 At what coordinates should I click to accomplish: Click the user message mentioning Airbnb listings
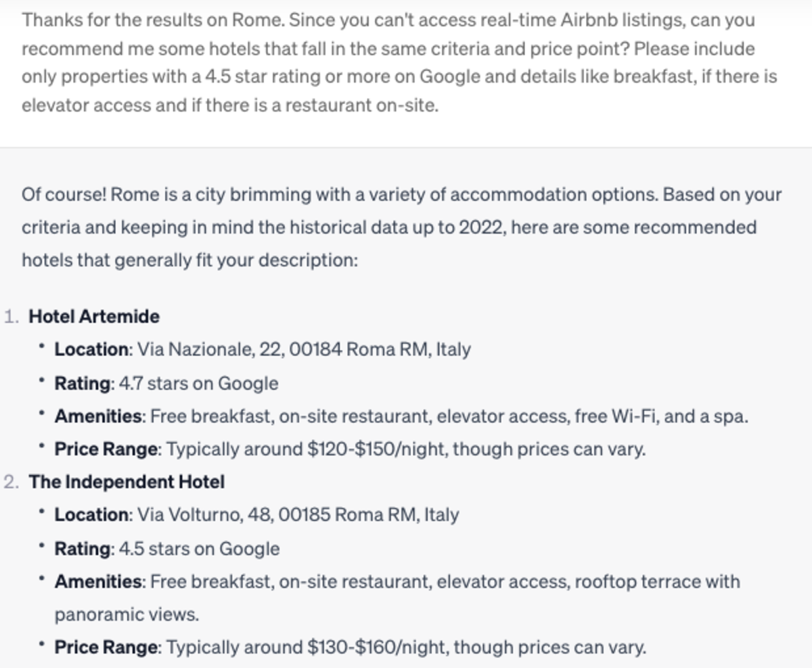pyautogui.click(x=399, y=62)
